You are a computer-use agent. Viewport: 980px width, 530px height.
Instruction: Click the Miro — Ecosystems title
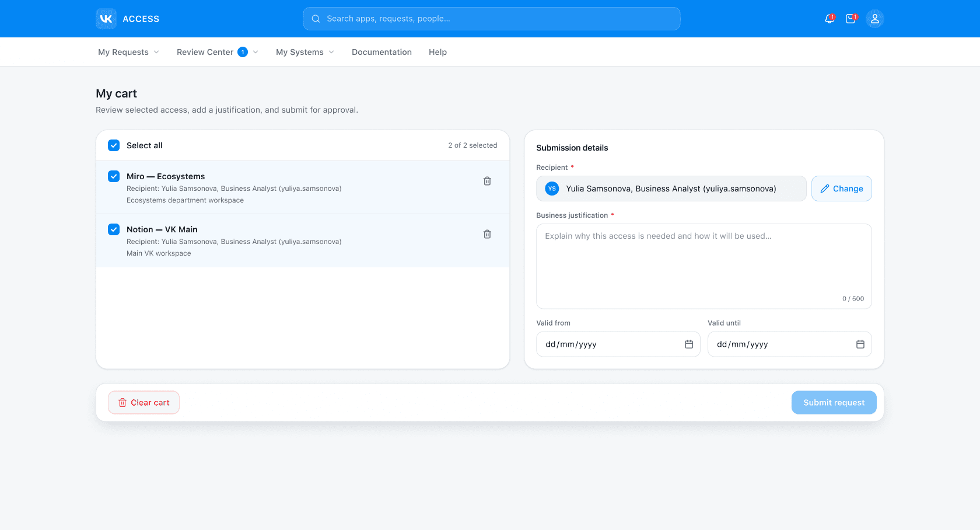[x=166, y=176]
